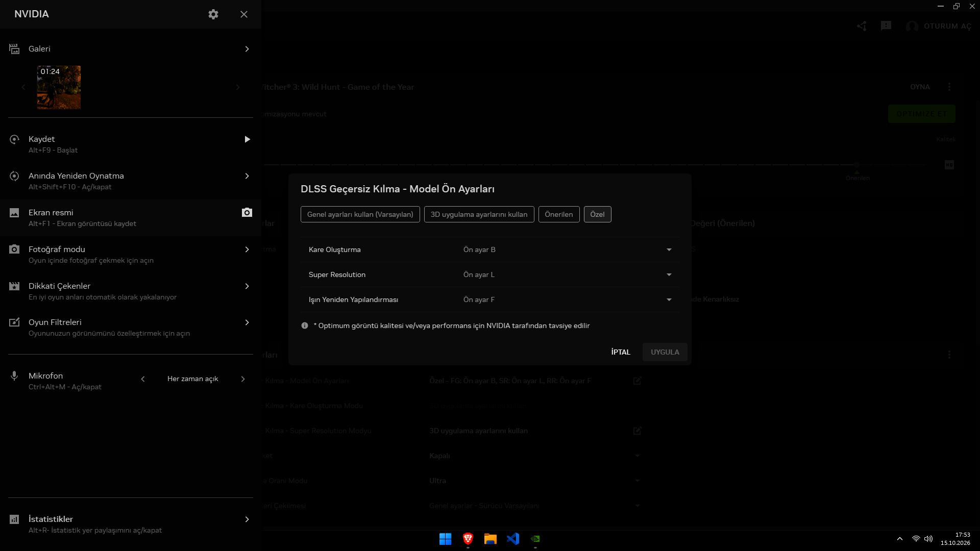Switch microphone mode to previous option
Screen dimensions: 980x551
click(x=143, y=379)
